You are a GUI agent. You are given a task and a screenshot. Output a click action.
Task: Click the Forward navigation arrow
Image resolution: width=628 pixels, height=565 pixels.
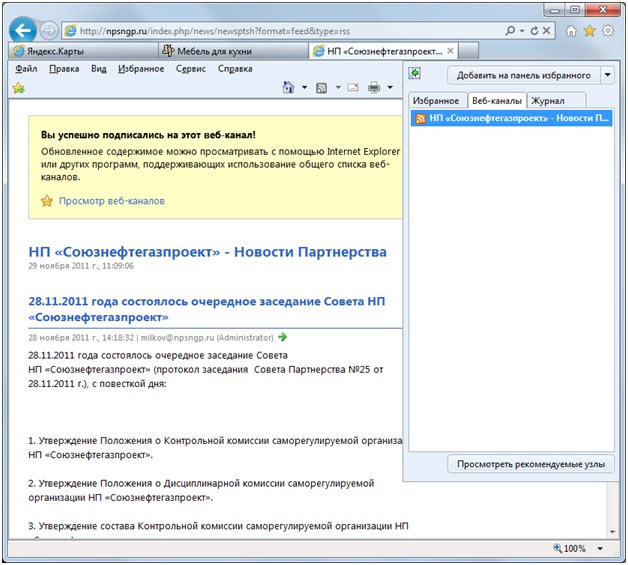pyautogui.click(x=49, y=31)
